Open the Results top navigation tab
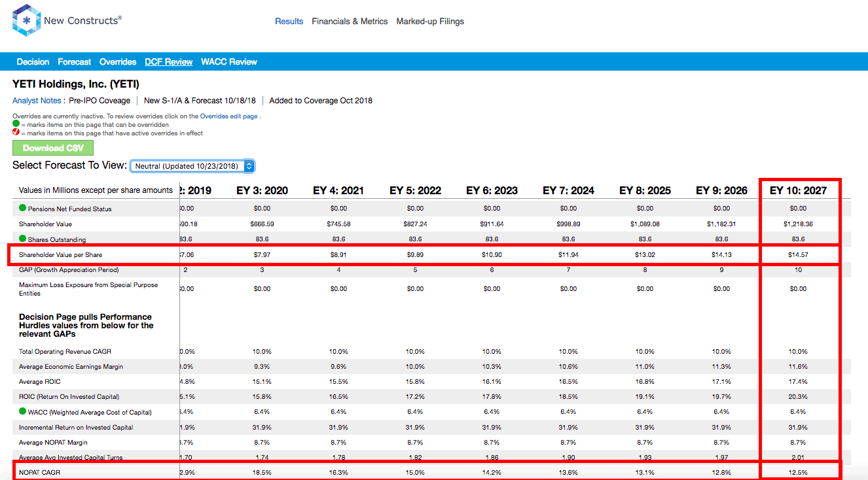 click(x=289, y=22)
